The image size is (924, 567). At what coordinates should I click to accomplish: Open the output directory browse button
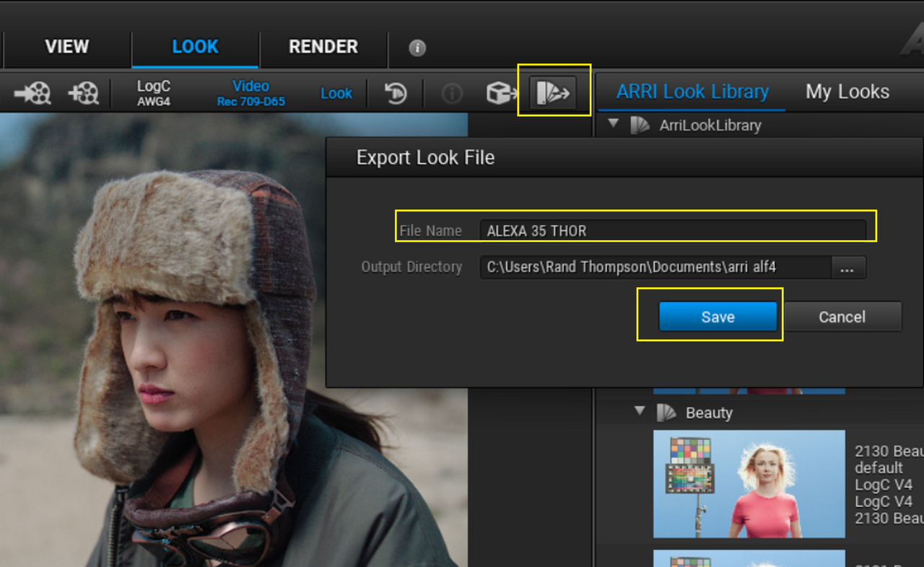[848, 267]
